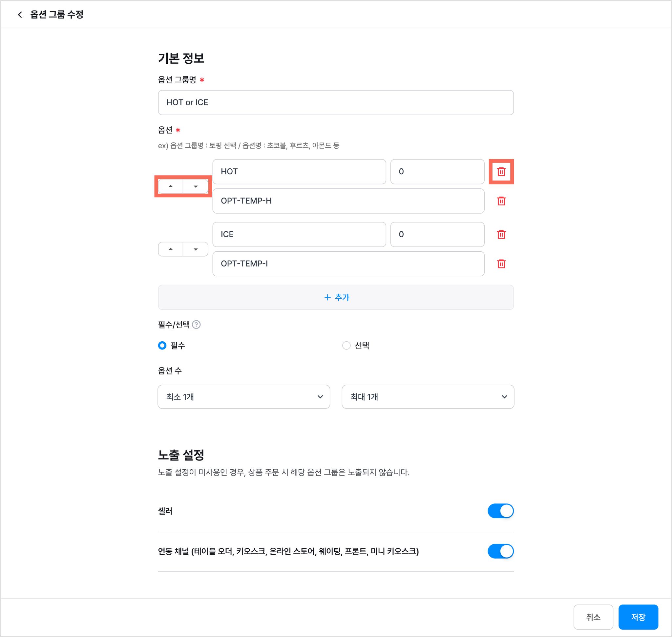The image size is (672, 637).
Task: Click the 기본 정보 section heading
Action: (181, 58)
